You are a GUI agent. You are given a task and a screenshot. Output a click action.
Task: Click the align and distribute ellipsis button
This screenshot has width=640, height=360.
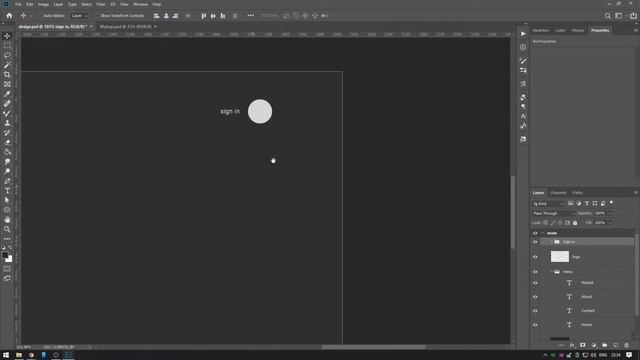click(x=251, y=16)
